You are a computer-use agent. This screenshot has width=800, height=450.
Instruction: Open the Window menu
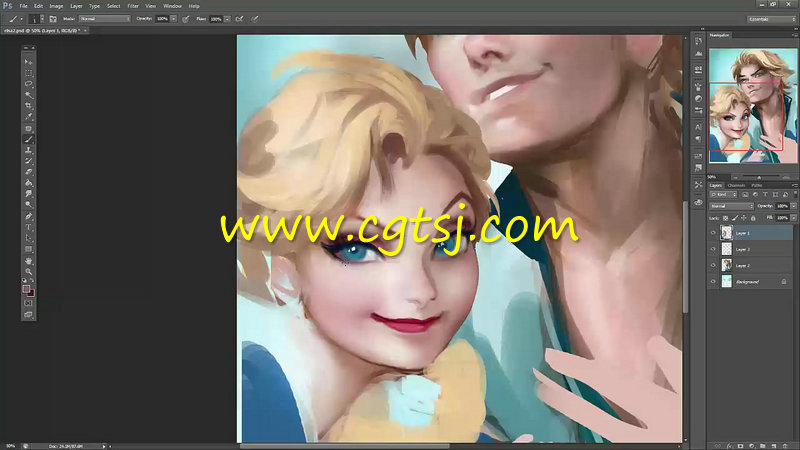tap(172, 6)
